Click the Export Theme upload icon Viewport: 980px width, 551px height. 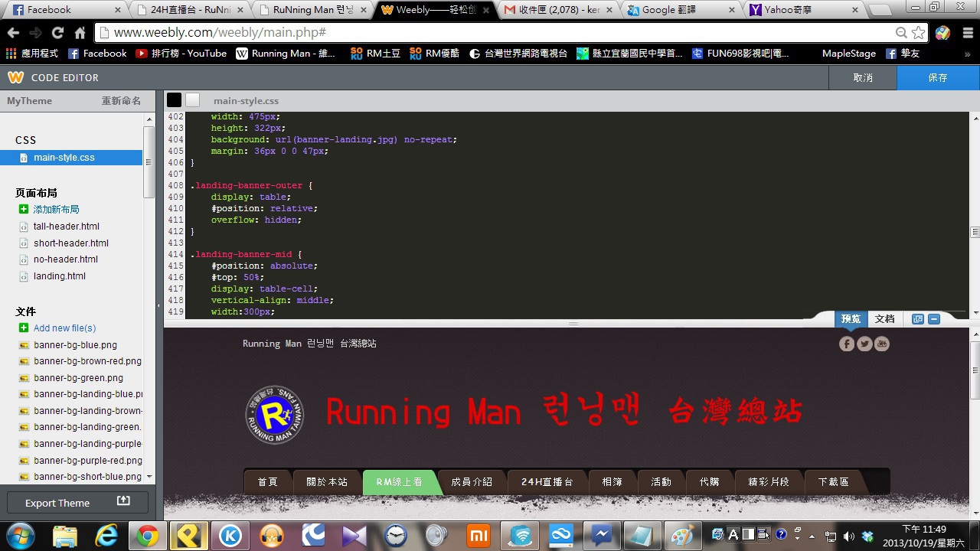(122, 501)
